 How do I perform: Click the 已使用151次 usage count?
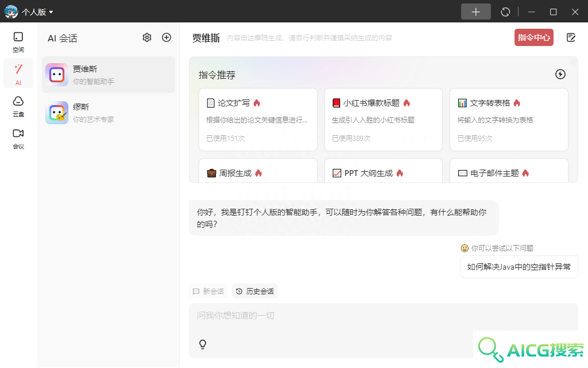[225, 138]
